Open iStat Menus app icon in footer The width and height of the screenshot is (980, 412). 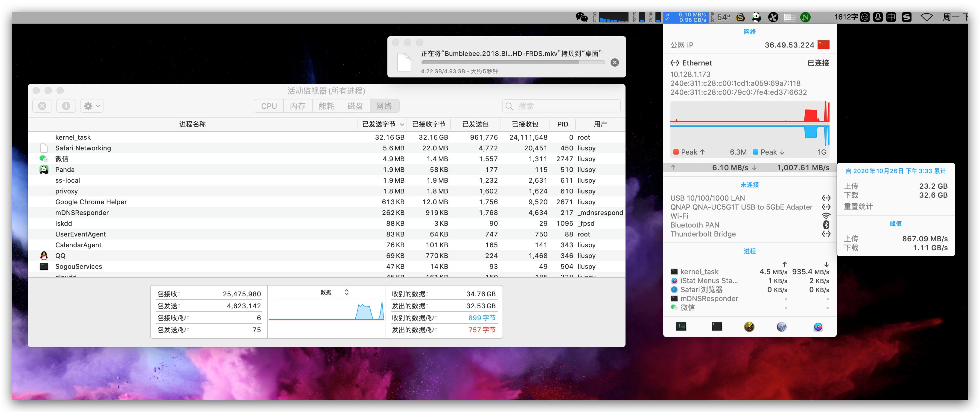[818, 326]
